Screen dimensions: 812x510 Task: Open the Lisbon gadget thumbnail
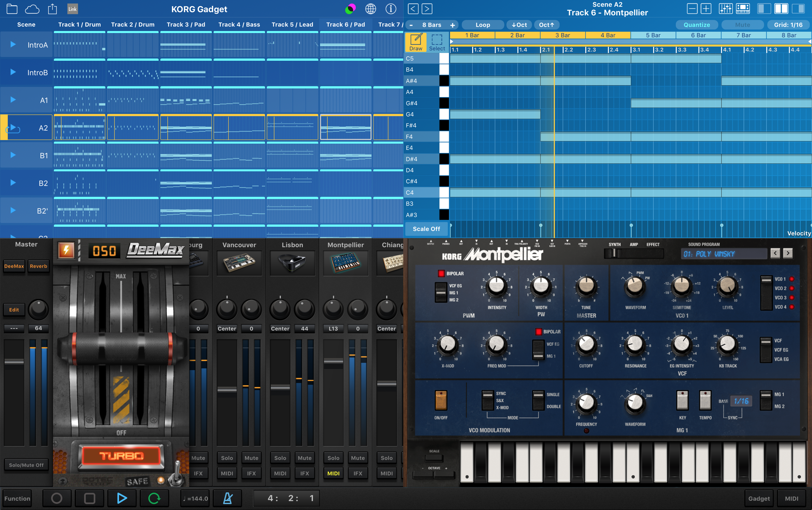point(292,263)
